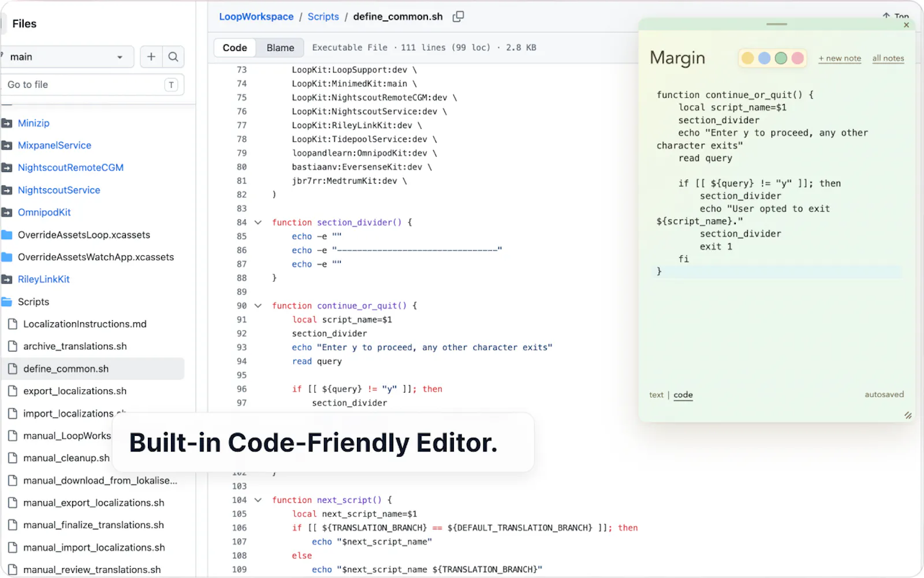
Task: Pick the yellow note color
Action: [x=748, y=58]
